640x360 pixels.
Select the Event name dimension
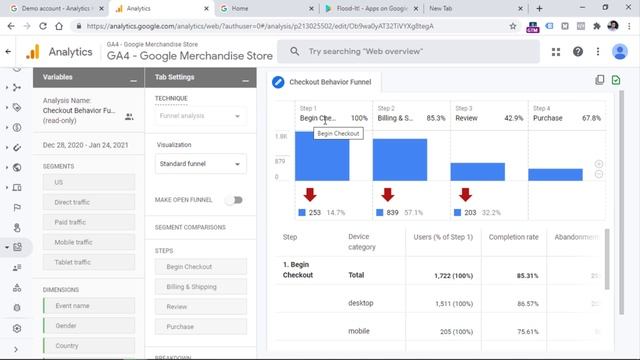click(x=89, y=306)
